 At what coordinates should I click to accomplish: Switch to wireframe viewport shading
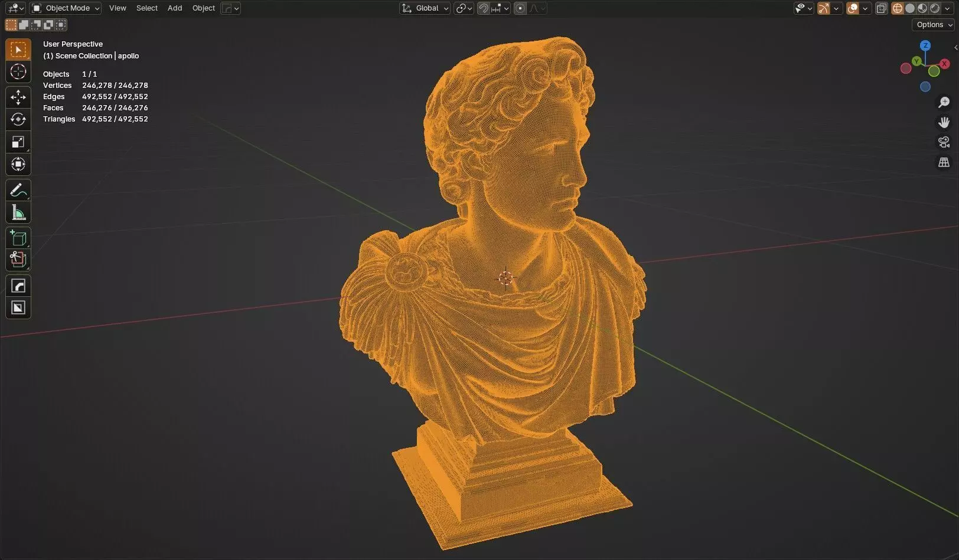[898, 8]
